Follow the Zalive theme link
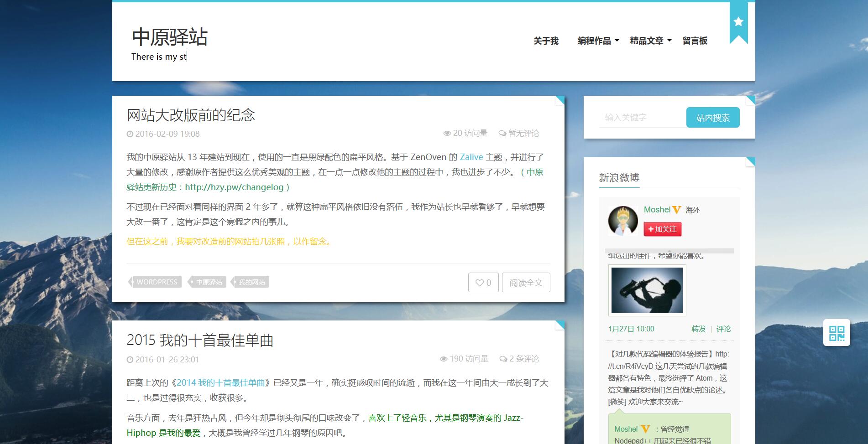 coord(471,157)
